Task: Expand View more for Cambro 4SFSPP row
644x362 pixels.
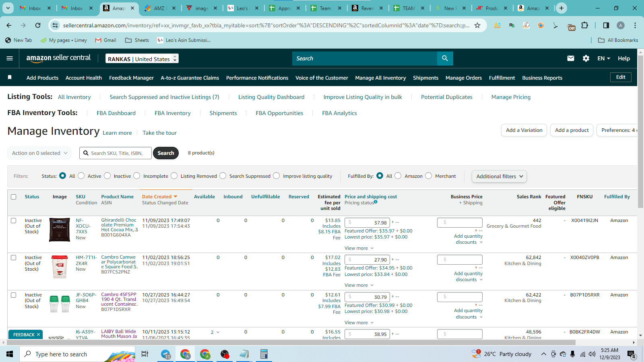Action: pos(359,323)
